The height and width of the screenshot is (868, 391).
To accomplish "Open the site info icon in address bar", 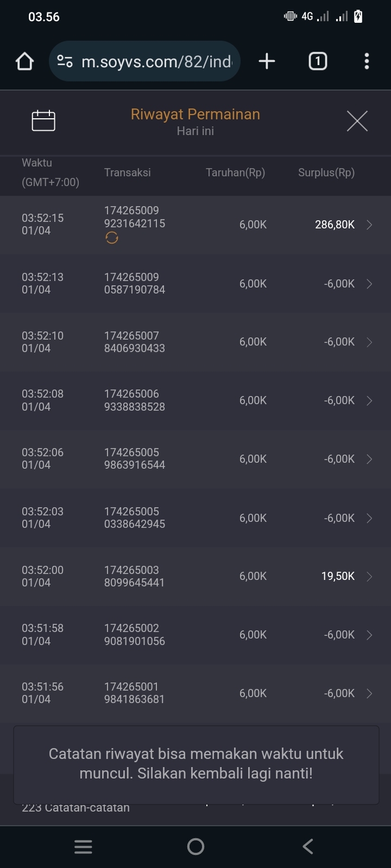I will (x=65, y=61).
